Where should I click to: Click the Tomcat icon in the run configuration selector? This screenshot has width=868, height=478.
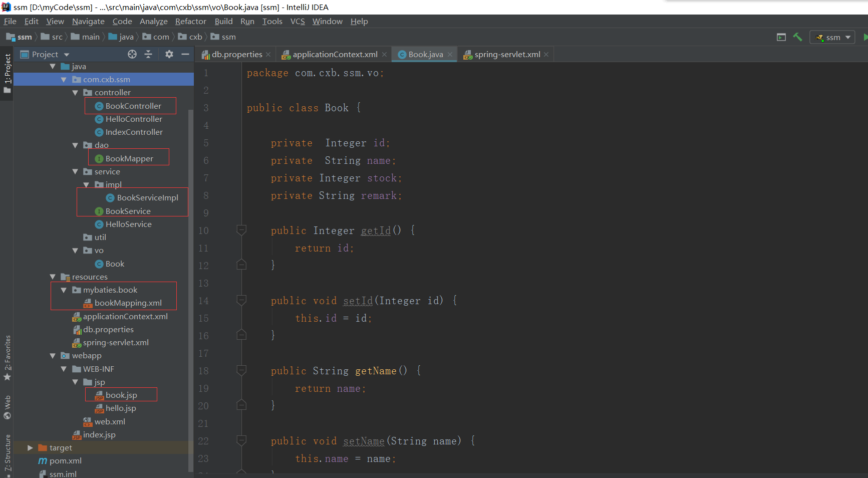(820, 37)
